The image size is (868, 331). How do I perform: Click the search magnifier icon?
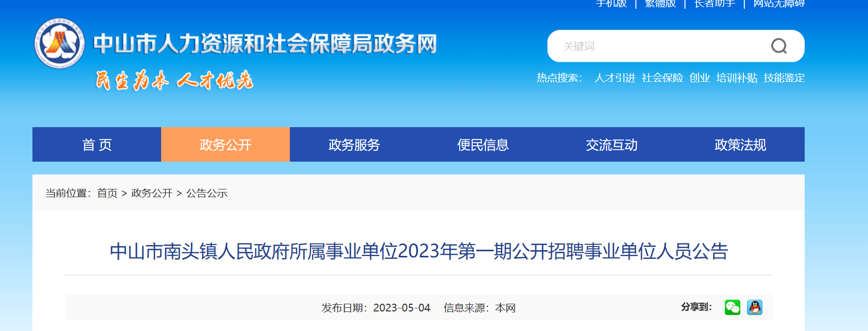pos(778,46)
